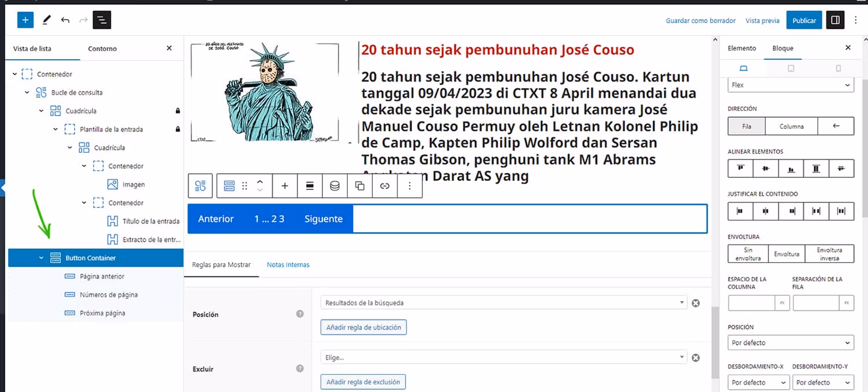Open the Posición Por defecto dropdown
The width and height of the screenshot is (868, 392).
pyautogui.click(x=790, y=343)
